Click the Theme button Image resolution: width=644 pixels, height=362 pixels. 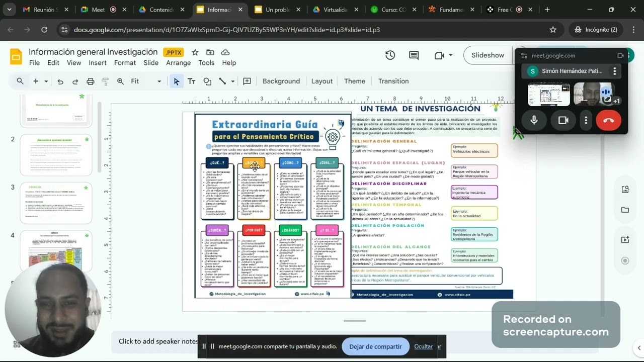355,81
